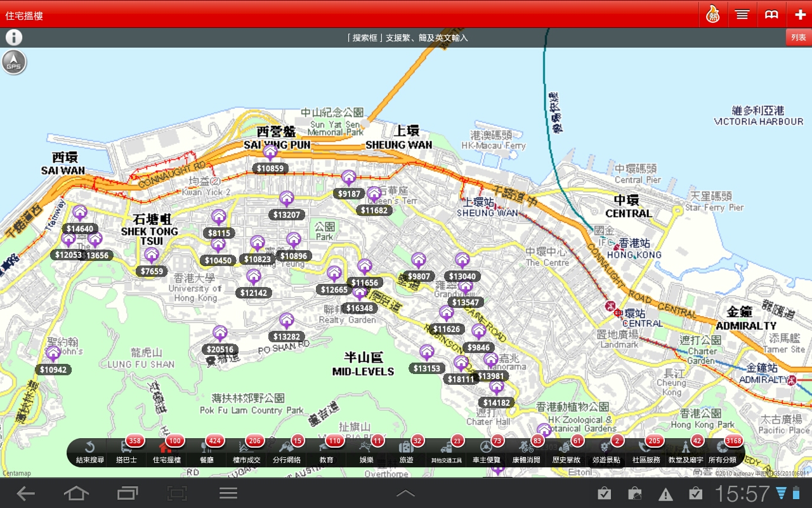
Task: Select the $18111 property price marker
Action: (x=461, y=379)
